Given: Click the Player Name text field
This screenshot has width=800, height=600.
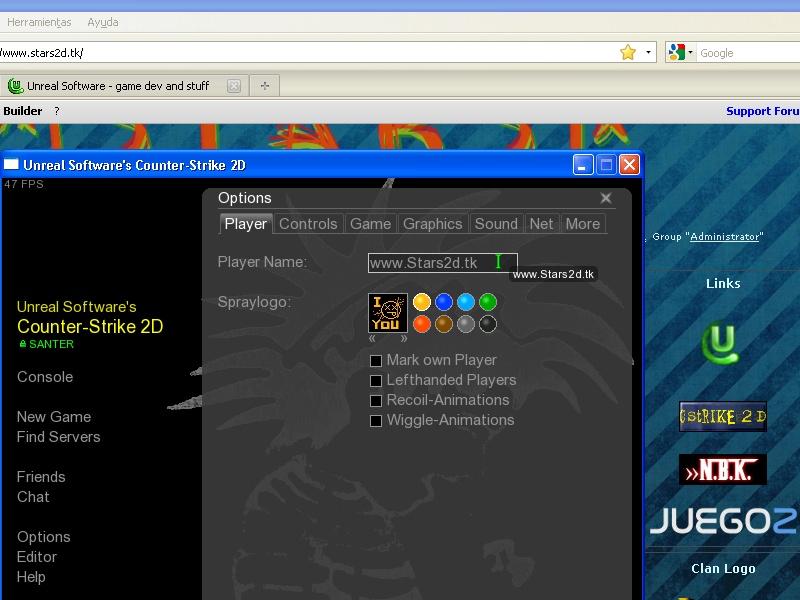Looking at the screenshot, I should click(x=442, y=263).
